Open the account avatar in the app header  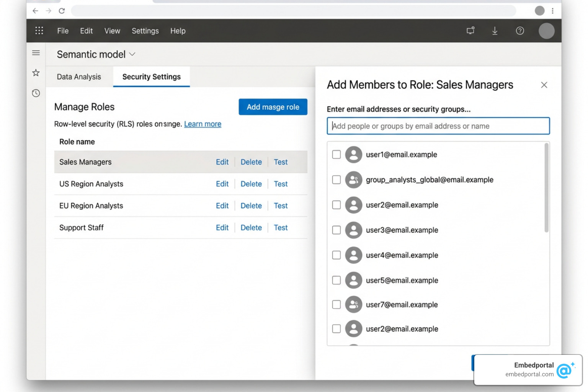pos(547,31)
